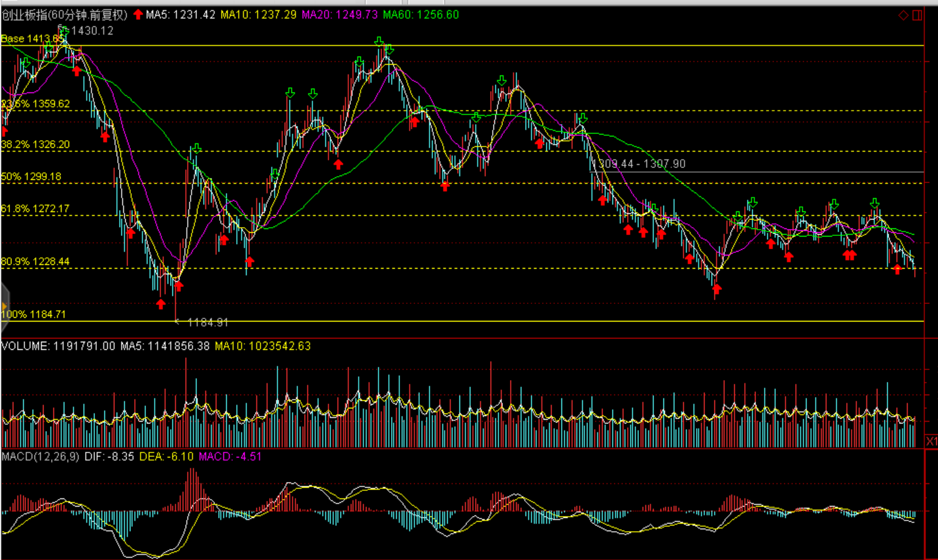Click the VOLUME: 1191791.00 indicator header
Image resolution: width=938 pixels, height=560 pixels.
click(x=58, y=346)
